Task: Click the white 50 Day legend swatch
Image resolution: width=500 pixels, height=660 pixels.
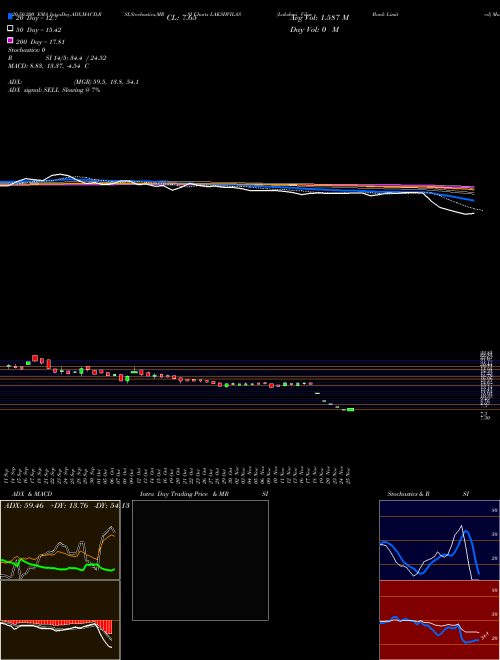Action: click(10, 28)
